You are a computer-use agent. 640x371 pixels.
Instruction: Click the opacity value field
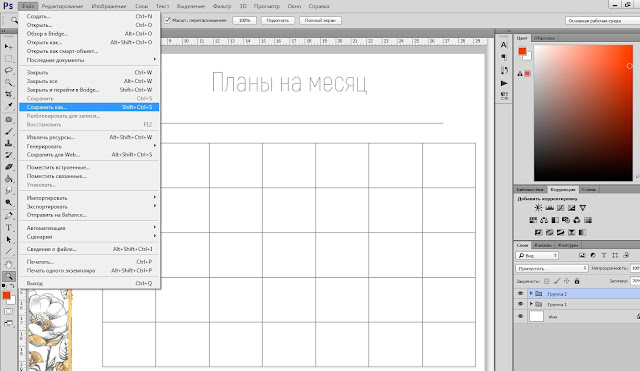(x=635, y=268)
